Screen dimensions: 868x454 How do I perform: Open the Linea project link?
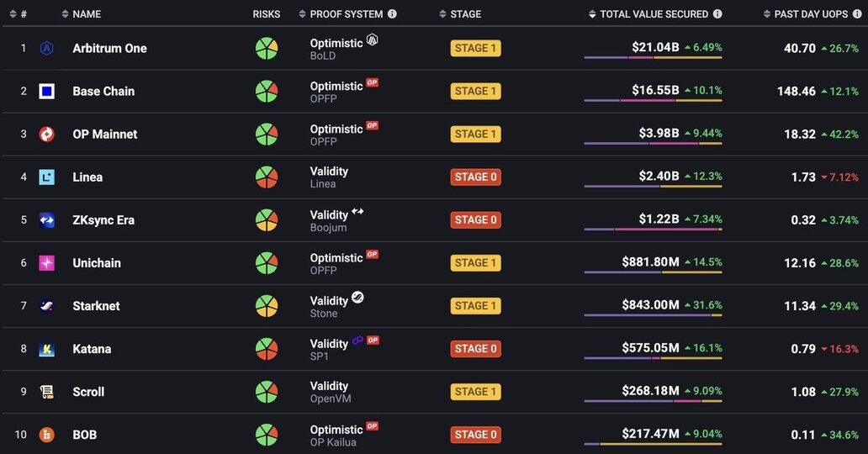click(x=87, y=177)
